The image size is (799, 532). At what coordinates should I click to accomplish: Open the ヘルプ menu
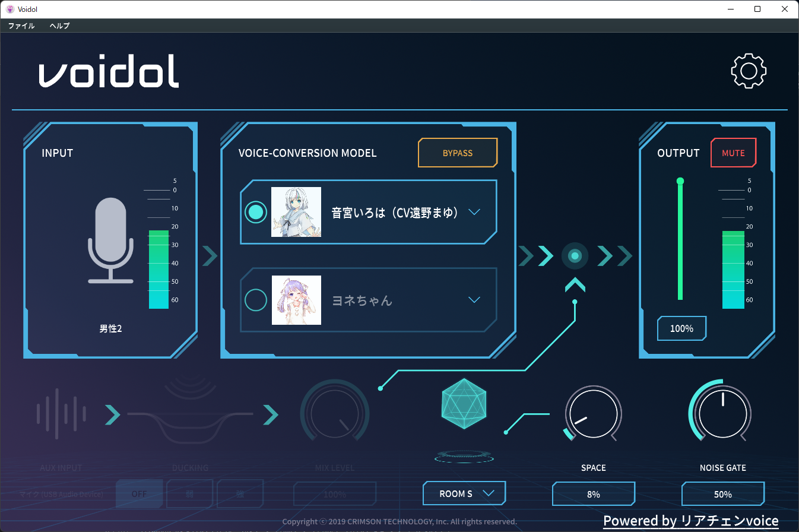59,26
